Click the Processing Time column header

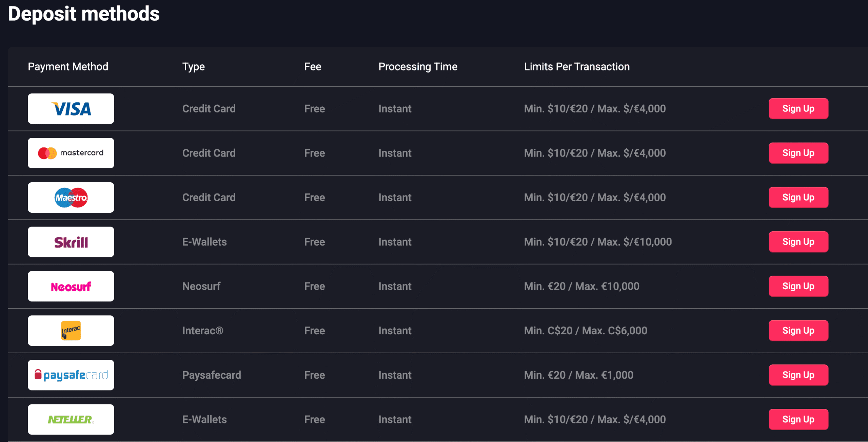pyautogui.click(x=418, y=67)
